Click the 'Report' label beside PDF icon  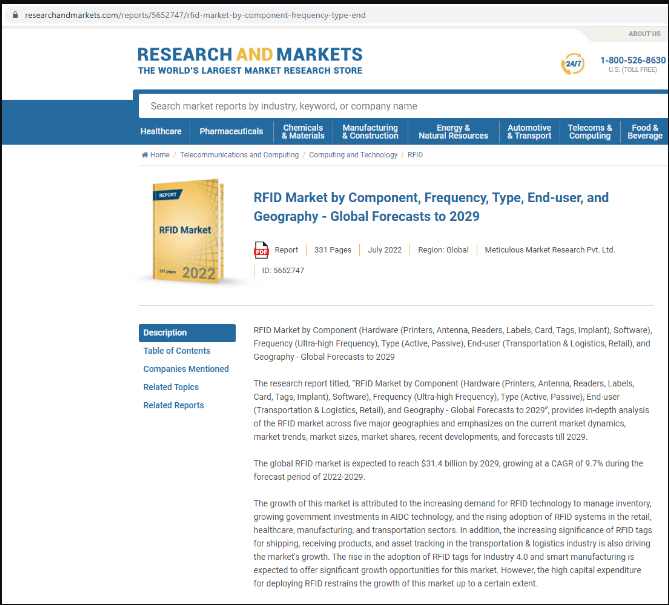286,250
